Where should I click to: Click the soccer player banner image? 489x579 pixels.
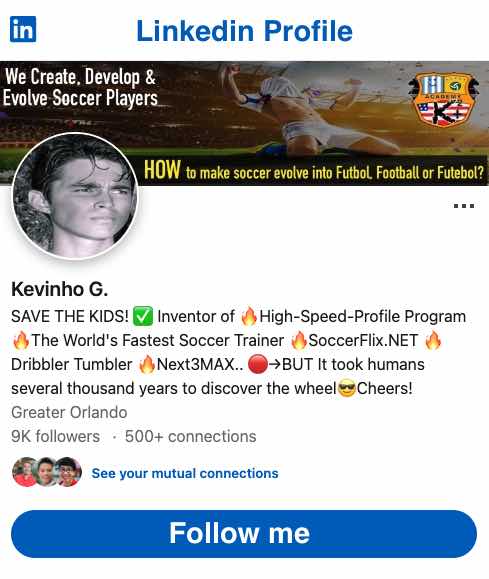coord(244,123)
